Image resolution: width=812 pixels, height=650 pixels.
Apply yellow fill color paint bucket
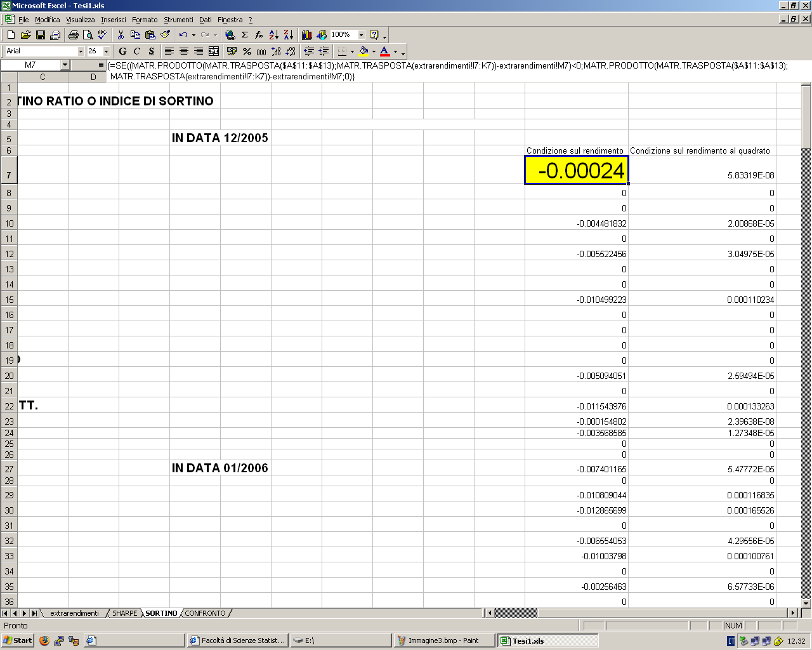[363, 51]
